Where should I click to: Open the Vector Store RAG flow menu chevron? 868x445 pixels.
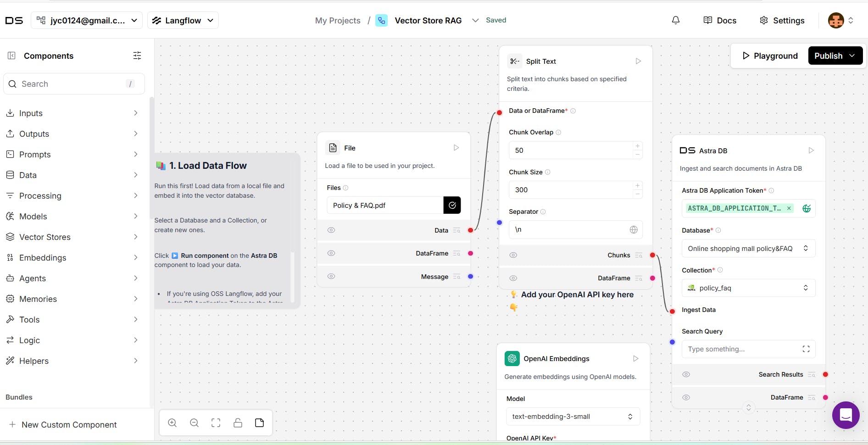pyautogui.click(x=475, y=20)
